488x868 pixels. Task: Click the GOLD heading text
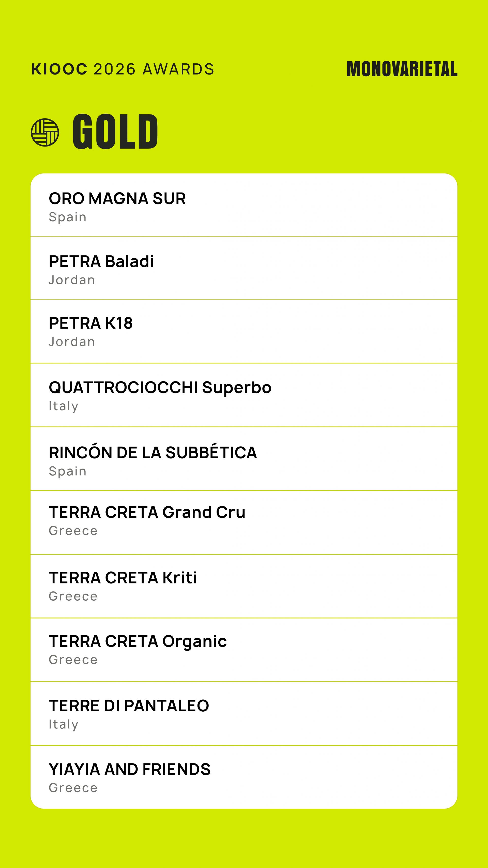click(115, 132)
